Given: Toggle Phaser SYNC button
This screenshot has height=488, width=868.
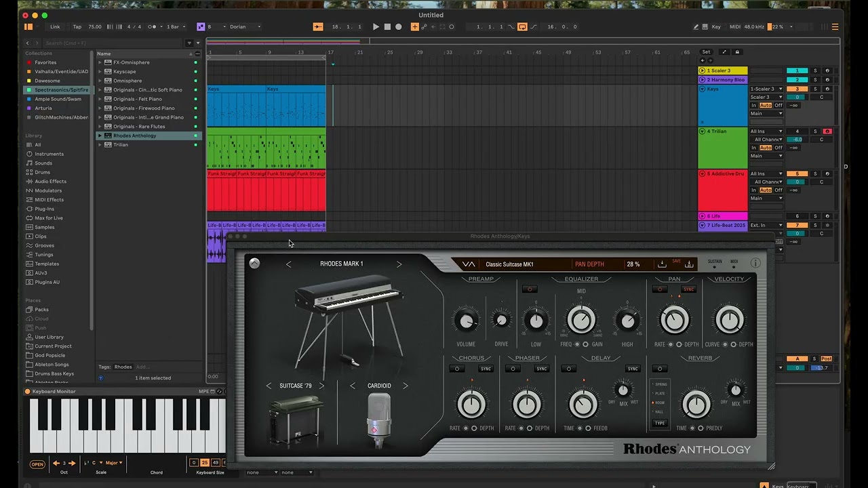Looking at the screenshot, I should (x=541, y=369).
